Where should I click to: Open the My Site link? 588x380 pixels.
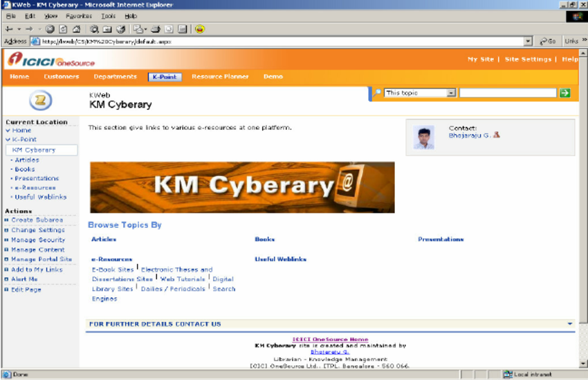481,59
